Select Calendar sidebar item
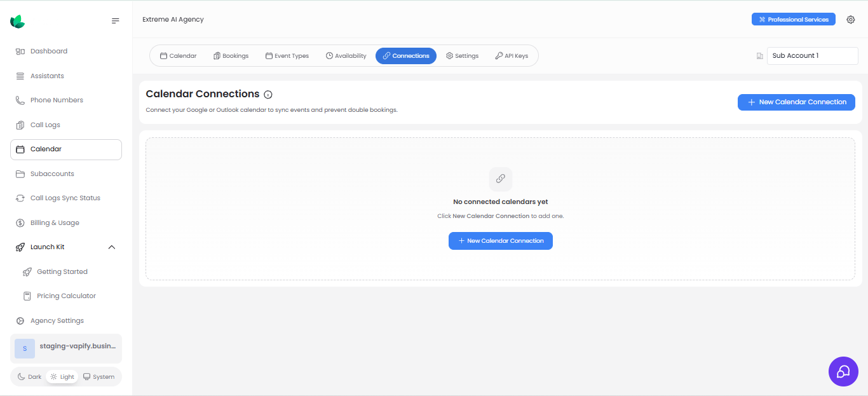The height and width of the screenshot is (396, 868). (66, 149)
